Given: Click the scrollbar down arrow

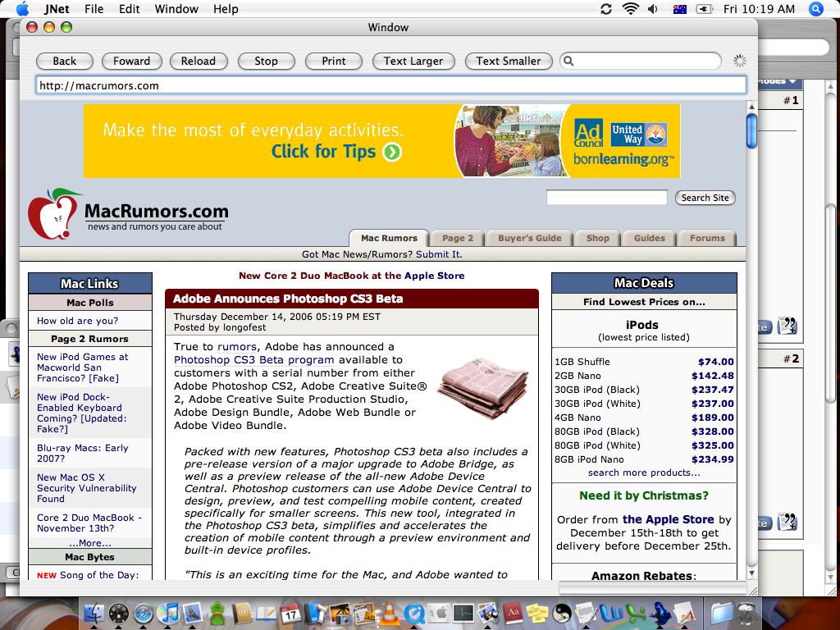Looking at the screenshot, I should pyautogui.click(x=751, y=573).
